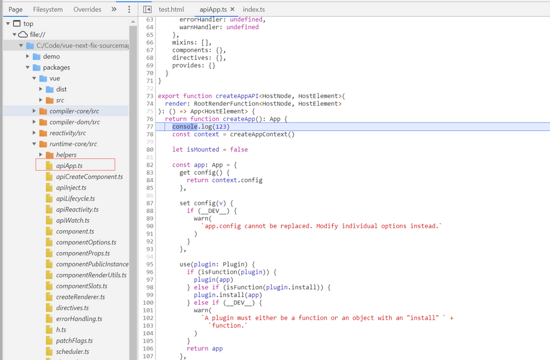The image size is (550, 360).
Task: Collapse the runtime-core/src folder arrow
Action: point(34,144)
